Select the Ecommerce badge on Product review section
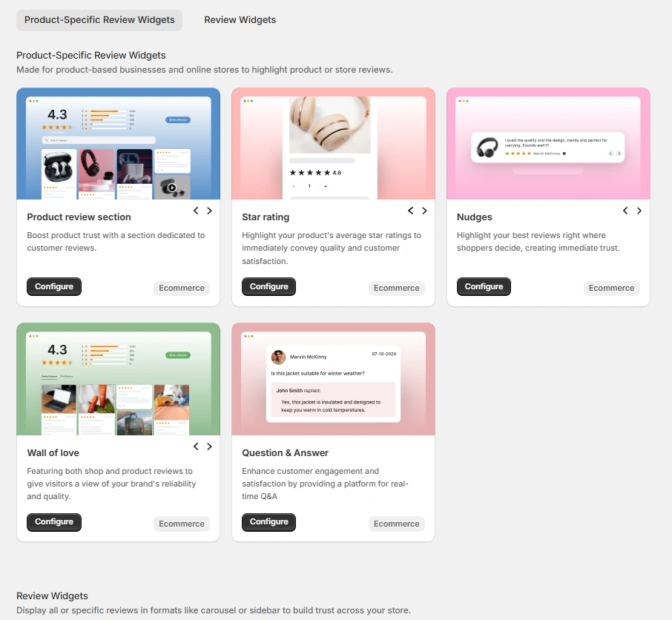This screenshot has width=672, height=620. [x=181, y=288]
